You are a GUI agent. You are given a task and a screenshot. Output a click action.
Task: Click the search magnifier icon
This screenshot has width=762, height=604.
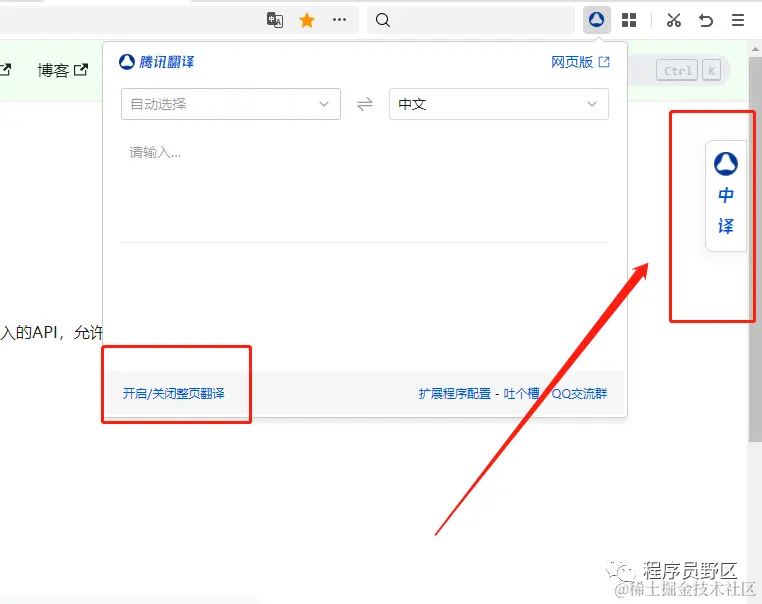(383, 20)
